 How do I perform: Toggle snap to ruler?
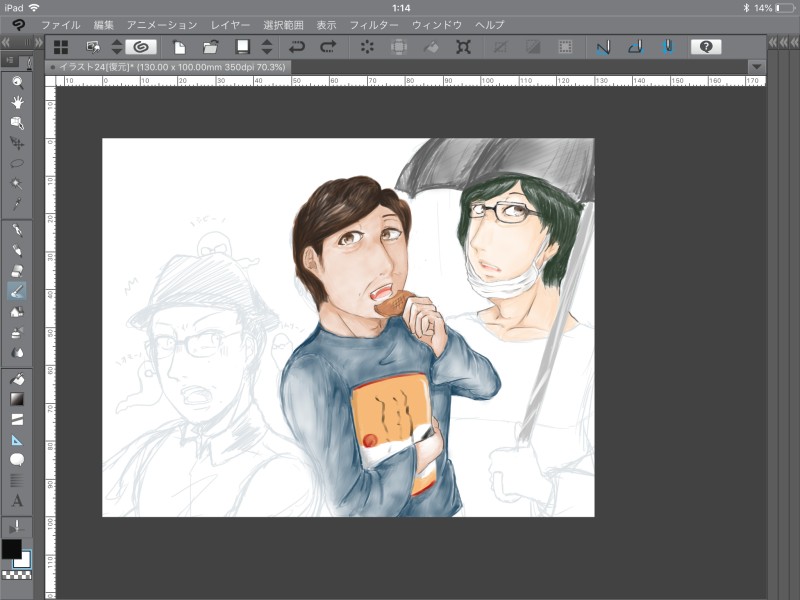pyautogui.click(x=603, y=47)
